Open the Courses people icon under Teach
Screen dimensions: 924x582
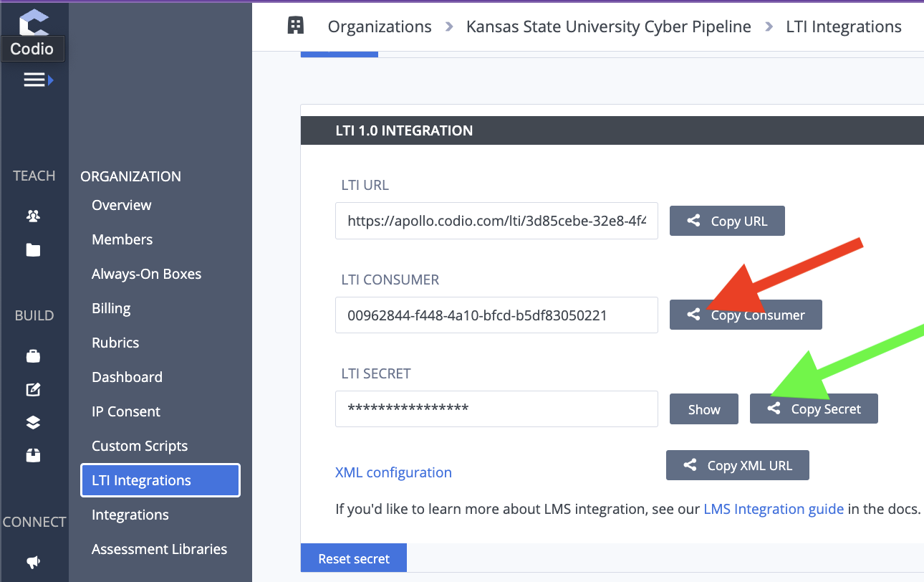point(33,215)
